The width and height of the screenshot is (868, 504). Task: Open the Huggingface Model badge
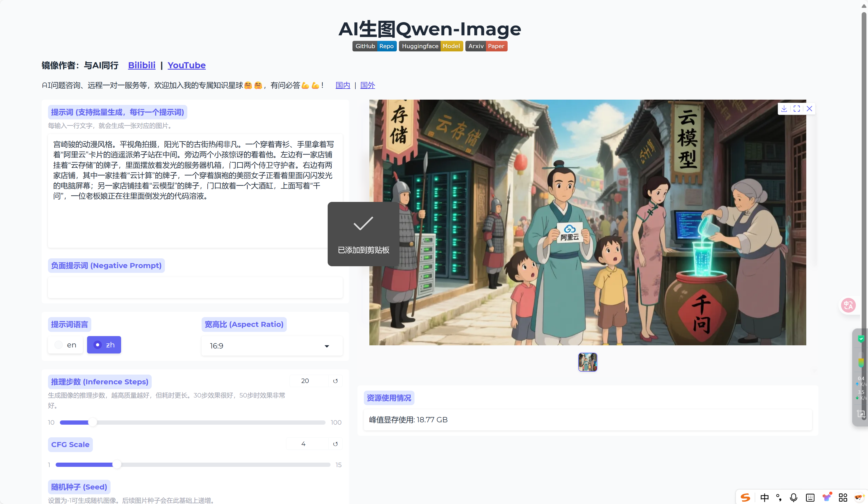[x=431, y=46]
